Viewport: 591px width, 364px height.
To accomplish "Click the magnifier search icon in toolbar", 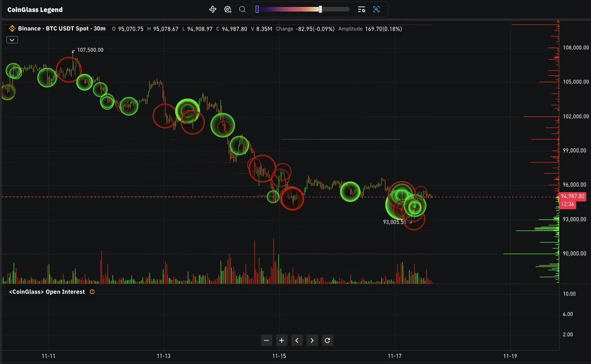I will click(x=242, y=9).
